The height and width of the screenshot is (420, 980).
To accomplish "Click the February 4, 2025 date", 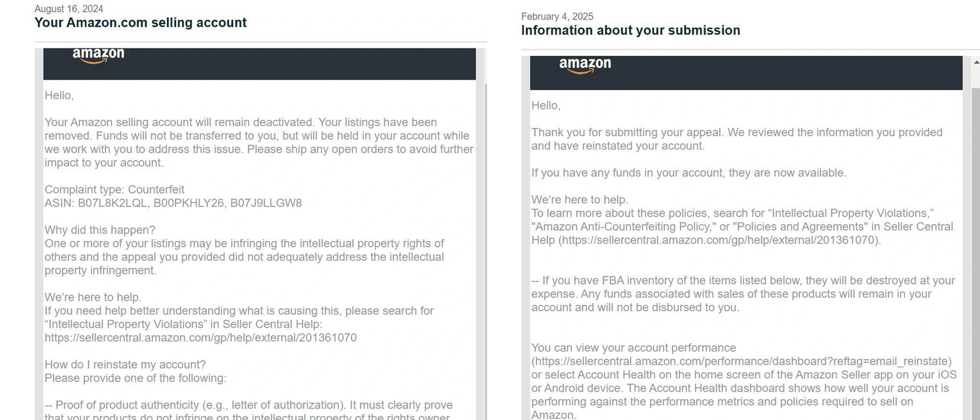I will pyautogui.click(x=556, y=17).
